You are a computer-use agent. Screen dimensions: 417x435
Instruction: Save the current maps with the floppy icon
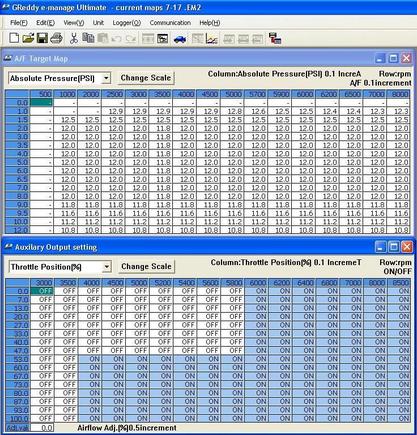click(42, 38)
